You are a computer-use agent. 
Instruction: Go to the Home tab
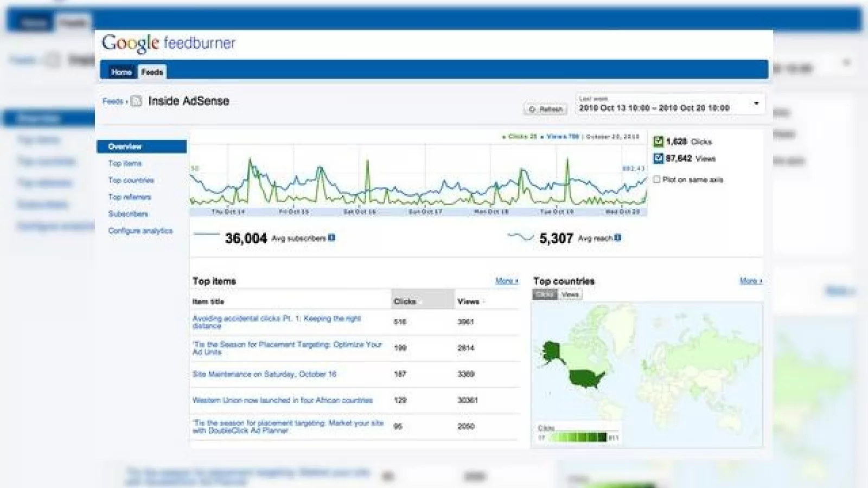coord(122,72)
